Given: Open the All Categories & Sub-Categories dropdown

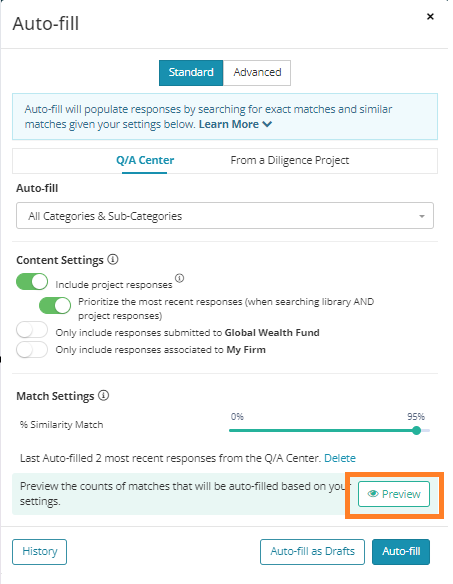Looking at the screenshot, I should [x=225, y=216].
